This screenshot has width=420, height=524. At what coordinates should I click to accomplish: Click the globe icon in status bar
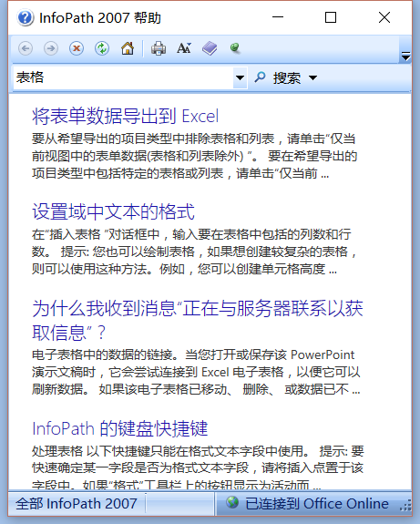click(x=232, y=502)
